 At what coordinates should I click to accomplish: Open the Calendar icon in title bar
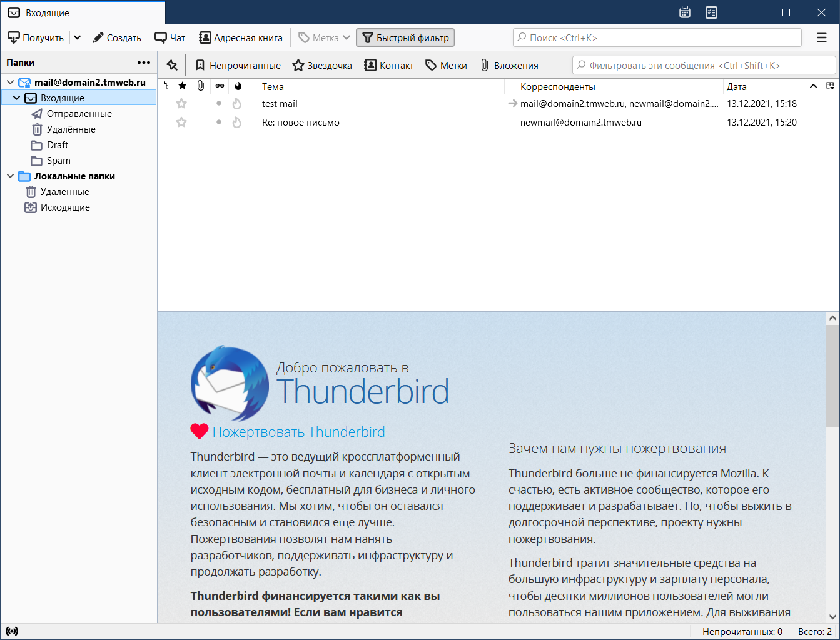tap(685, 12)
